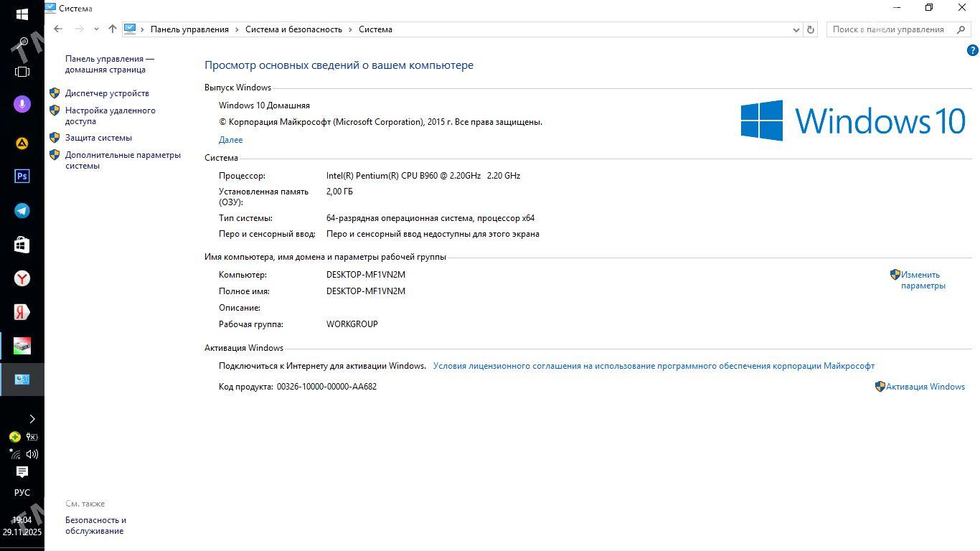Viewport: 980px width, 551px height.
Task: Open "Диспетчер устройств" link
Action: pos(107,93)
